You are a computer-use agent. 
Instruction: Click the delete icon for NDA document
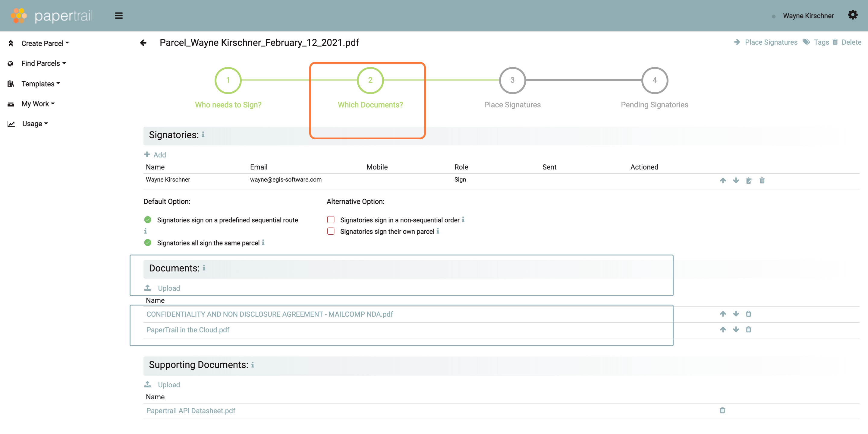point(748,314)
